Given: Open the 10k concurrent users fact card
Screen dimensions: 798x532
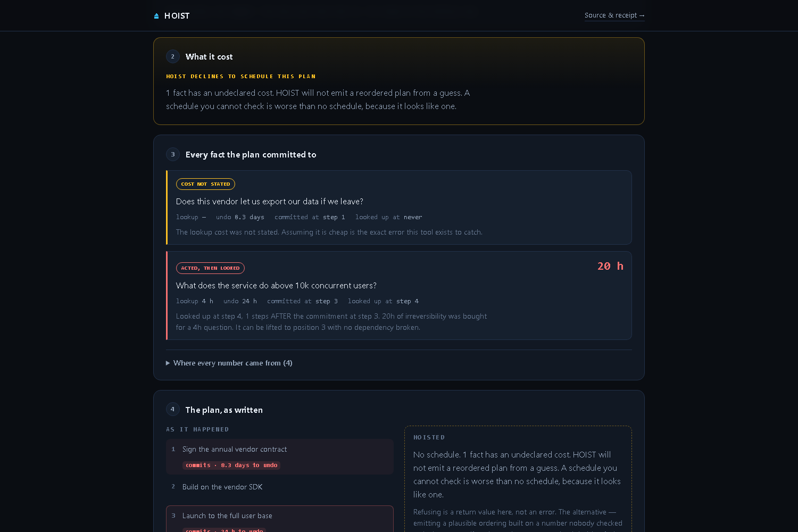Looking at the screenshot, I should click(x=399, y=295).
